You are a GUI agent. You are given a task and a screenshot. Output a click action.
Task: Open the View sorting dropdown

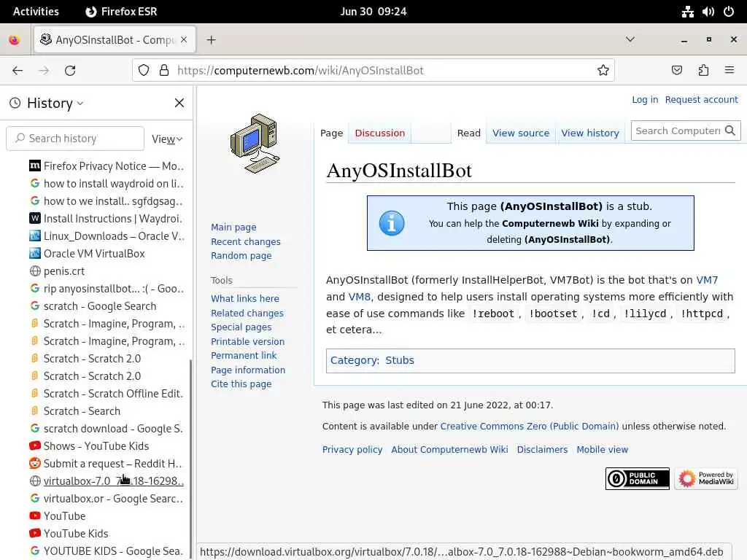pyautogui.click(x=167, y=139)
